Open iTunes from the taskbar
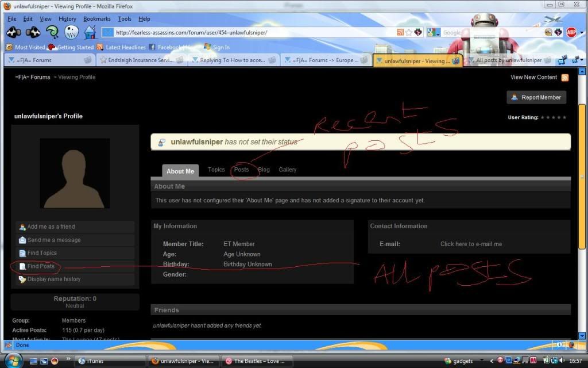This screenshot has height=368, width=588. [x=110, y=361]
